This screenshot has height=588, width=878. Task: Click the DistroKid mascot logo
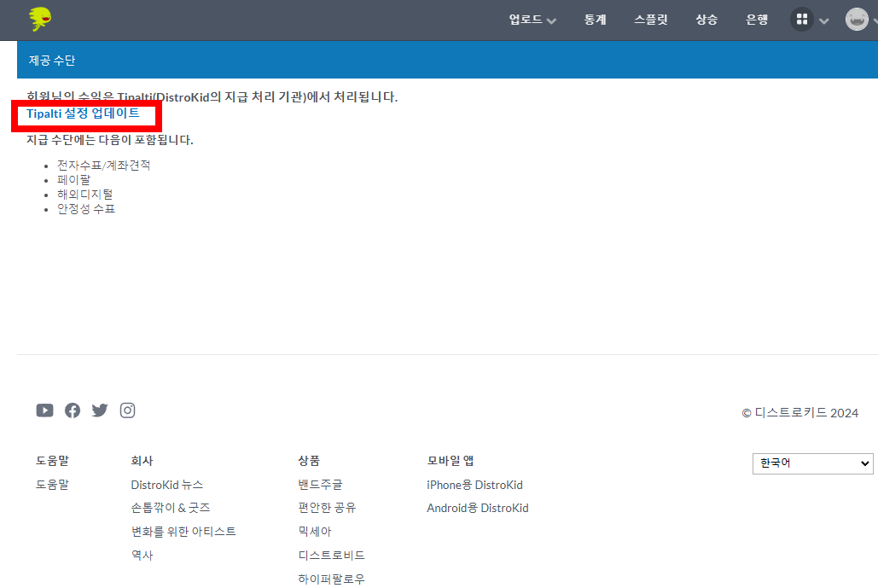40,19
